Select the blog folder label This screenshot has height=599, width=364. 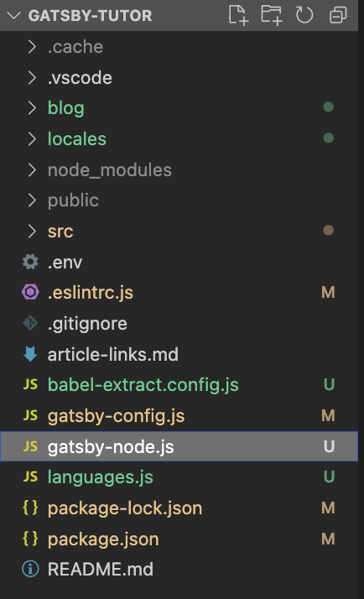pos(65,108)
